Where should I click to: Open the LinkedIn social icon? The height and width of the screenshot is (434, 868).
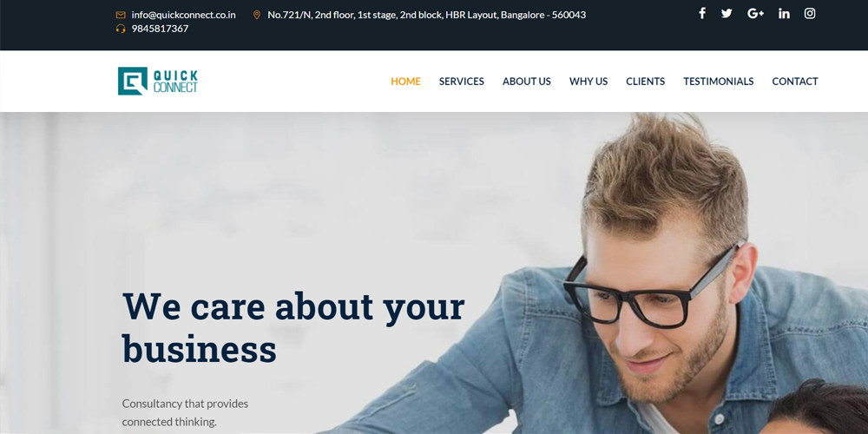click(784, 13)
